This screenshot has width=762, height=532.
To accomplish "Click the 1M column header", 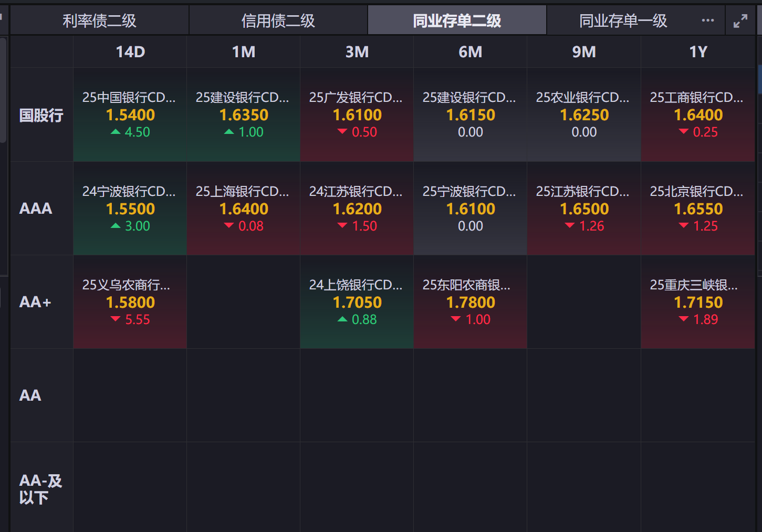I will click(244, 52).
